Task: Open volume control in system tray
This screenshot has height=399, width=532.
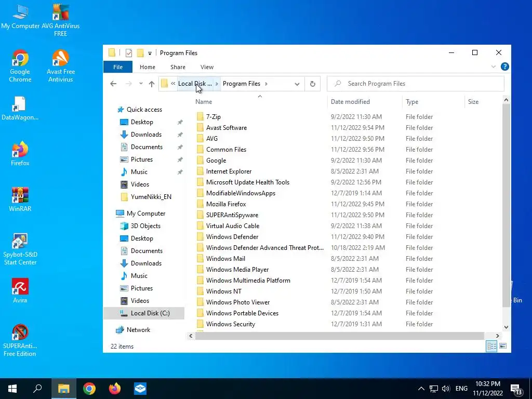Action: (445, 389)
